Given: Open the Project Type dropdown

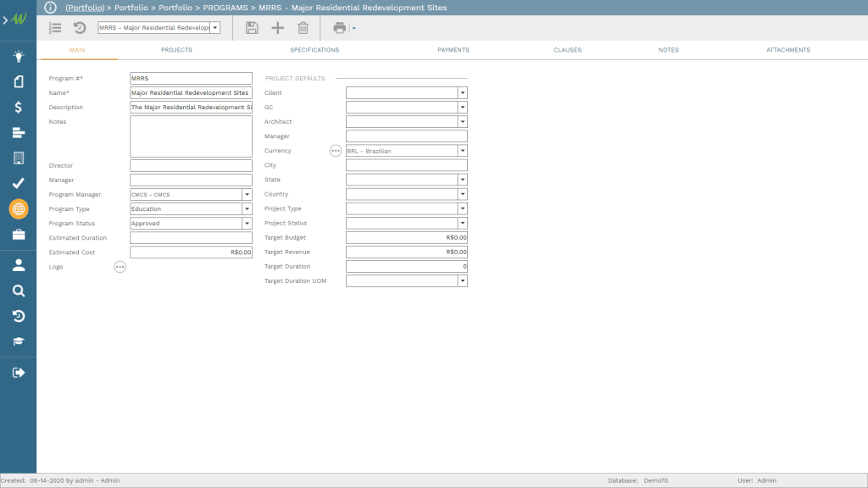Looking at the screenshot, I should tap(462, 208).
